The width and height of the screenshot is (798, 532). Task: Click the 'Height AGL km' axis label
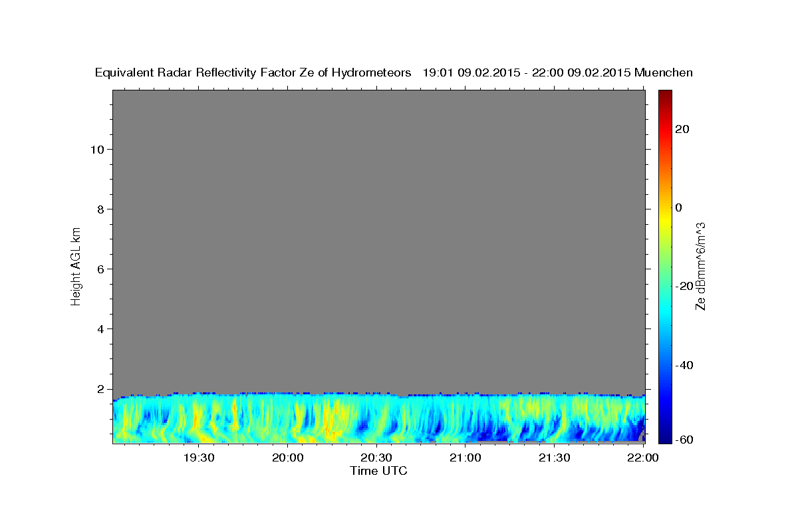coord(76,265)
